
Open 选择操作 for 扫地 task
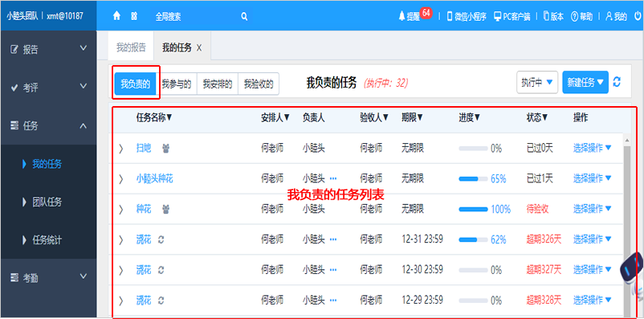click(x=593, y=148)
